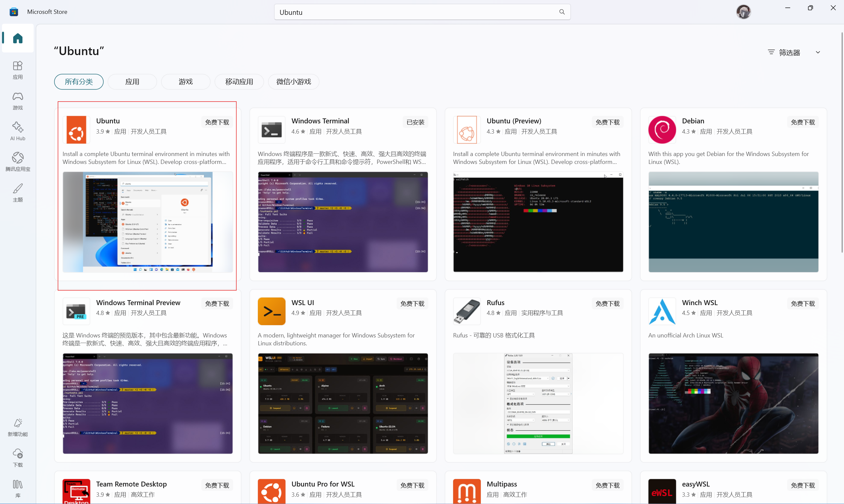Click 免费下载 for Ubuntu
The image size is (844, 504).
click(217, 122)
